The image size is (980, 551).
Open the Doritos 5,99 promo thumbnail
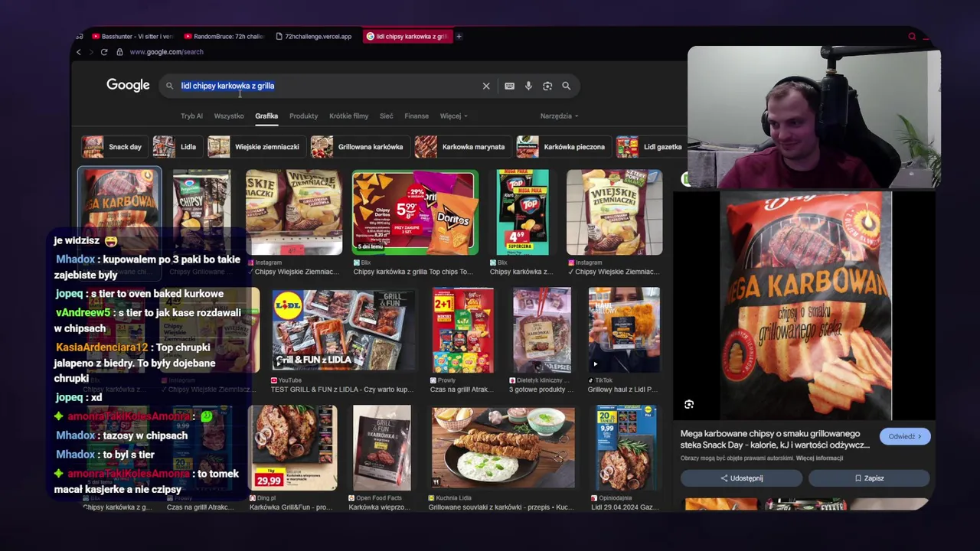tap(415, 212)
